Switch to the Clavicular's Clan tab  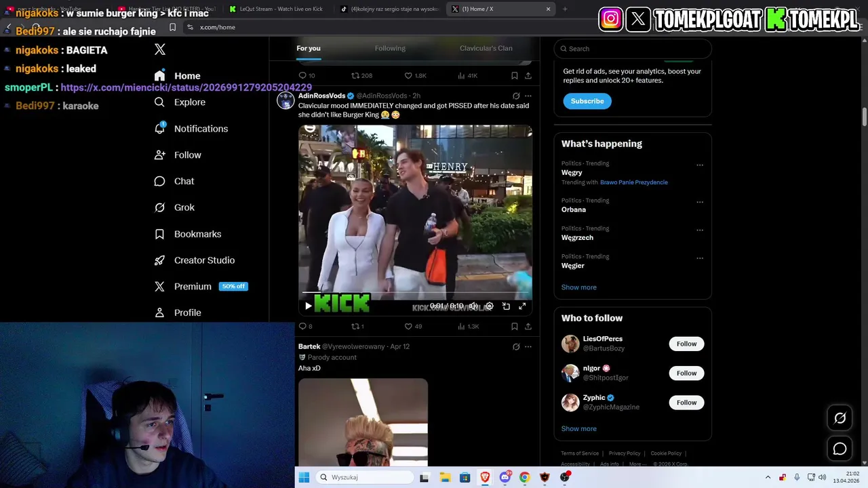pos(486,48)
